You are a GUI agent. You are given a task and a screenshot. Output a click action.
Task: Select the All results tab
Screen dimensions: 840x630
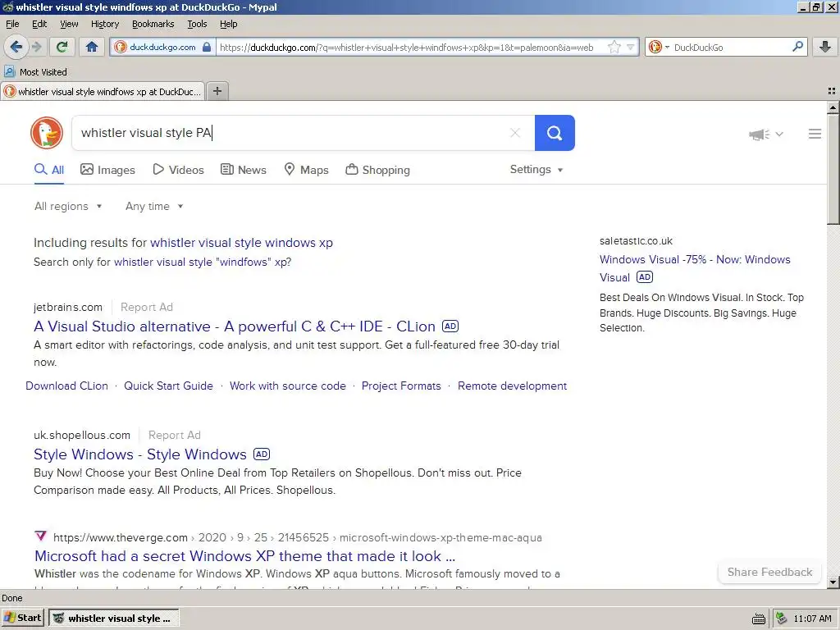pos(49,170)
